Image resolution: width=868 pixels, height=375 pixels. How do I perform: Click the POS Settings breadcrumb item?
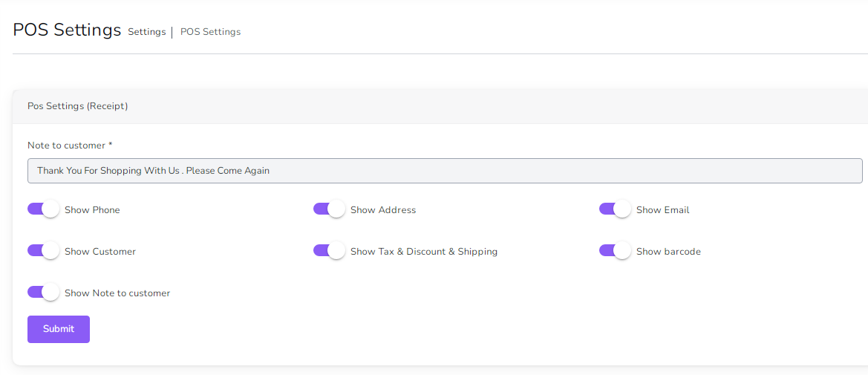point(210,32)
